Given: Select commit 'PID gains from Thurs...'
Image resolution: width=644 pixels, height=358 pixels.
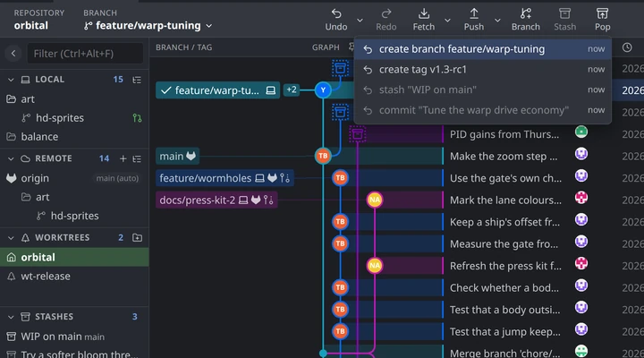Looking at the screenshot, I should [504, 134].
